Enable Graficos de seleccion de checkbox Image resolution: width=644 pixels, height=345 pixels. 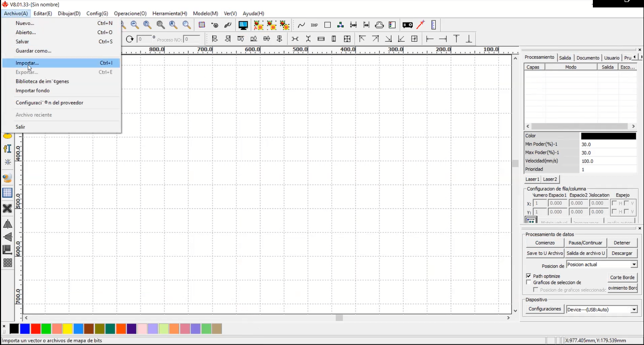pyautogui.click(x=528, y=282)
